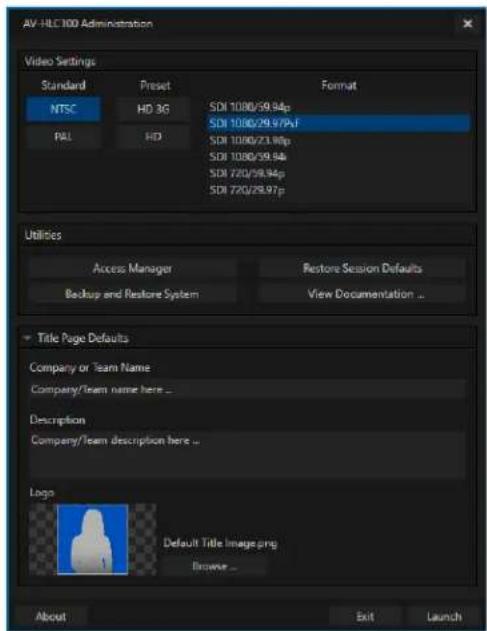Select format SDI 1080/29.97PsF
Viewport: 487px width, 631px height.
click(338, 123)
